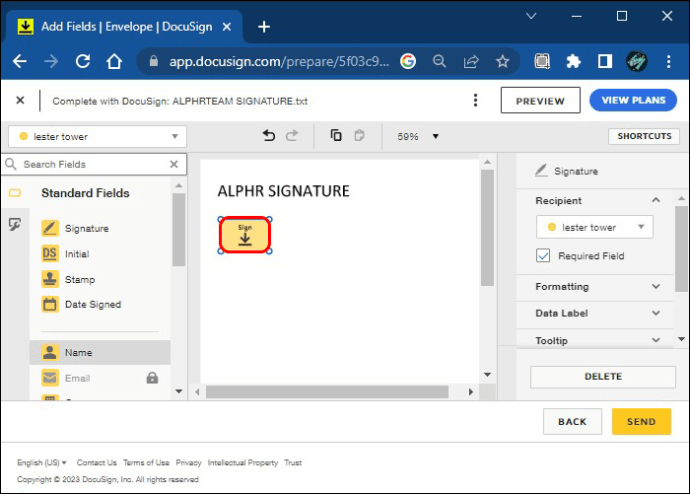
Task: Open the English (US) language dropdown
Action: click(42, 462)
